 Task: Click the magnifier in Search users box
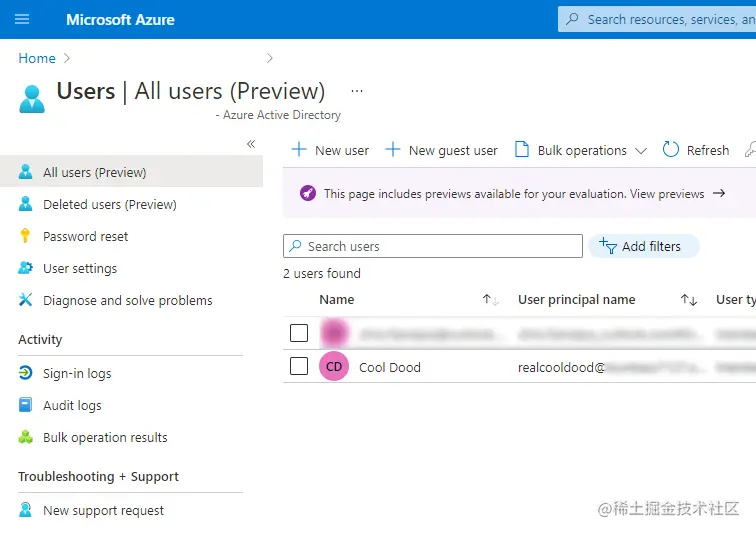(x=295, y=246)
